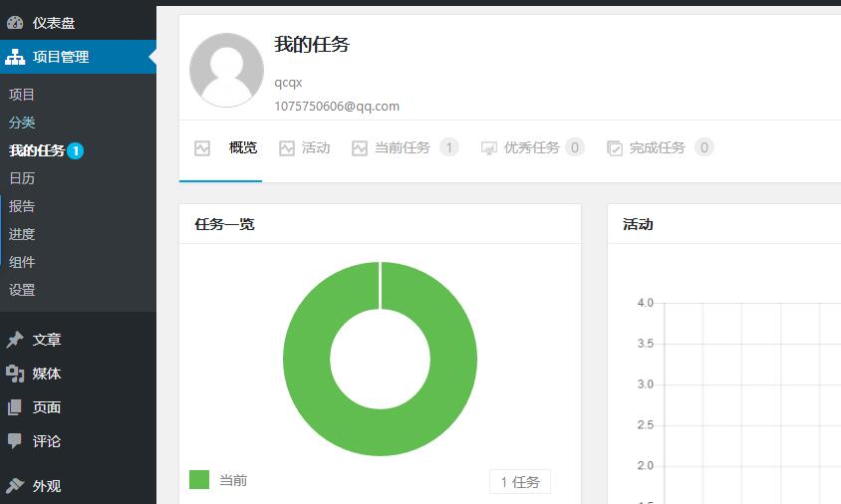
Task: Click the user avatar image
Action: (x=227, y=71)
